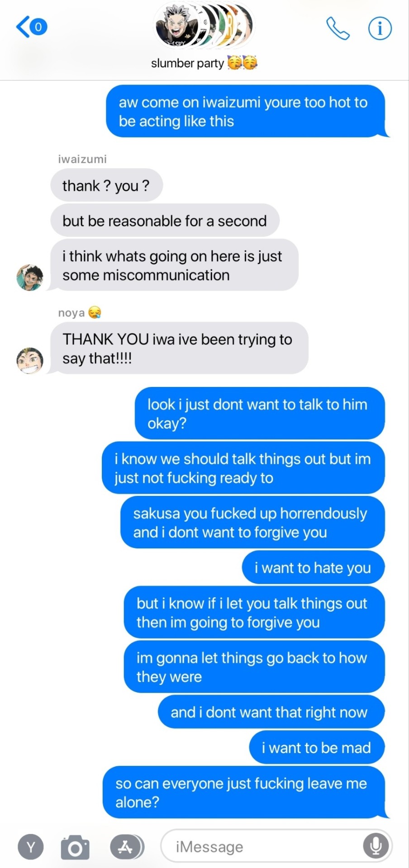Screen dimensions: 409x868
Task: Tap the "and i dont want that right now" bubble
Action: (271, 712)
